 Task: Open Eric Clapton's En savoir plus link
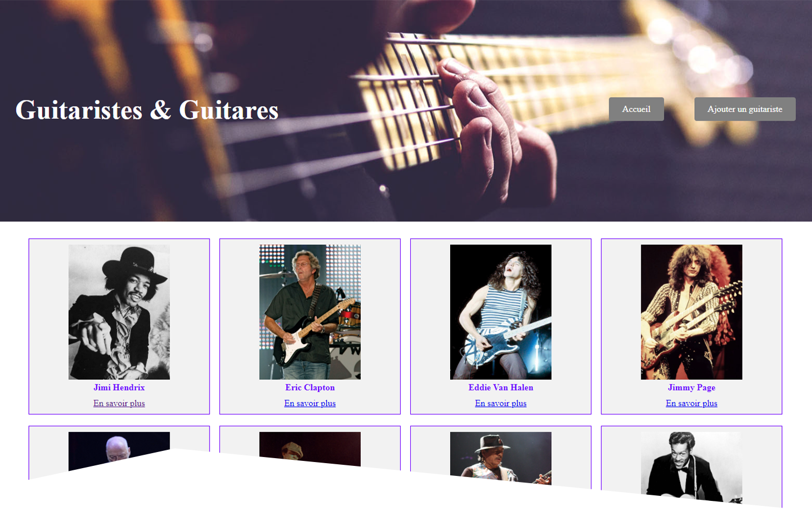(x=310, y=403)
